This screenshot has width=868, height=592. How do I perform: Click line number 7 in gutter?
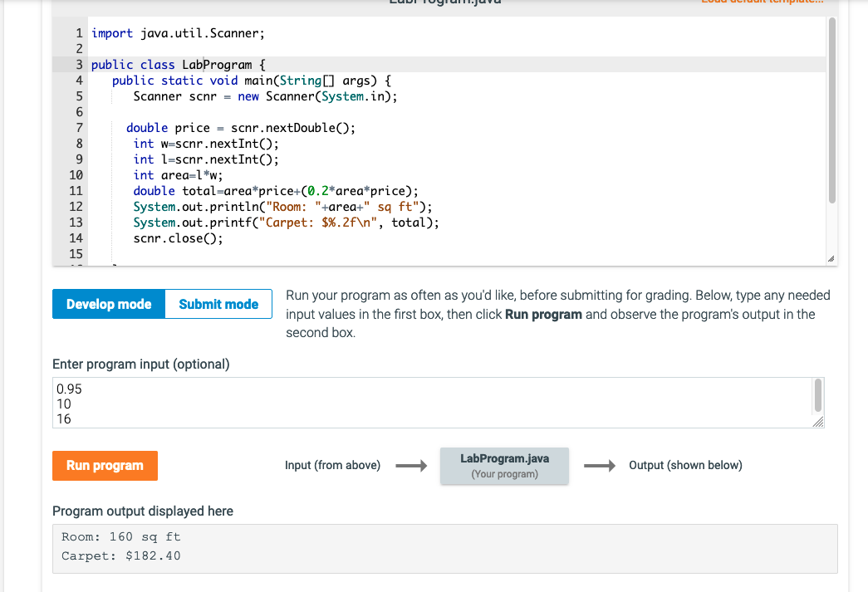tap(79, 128)
